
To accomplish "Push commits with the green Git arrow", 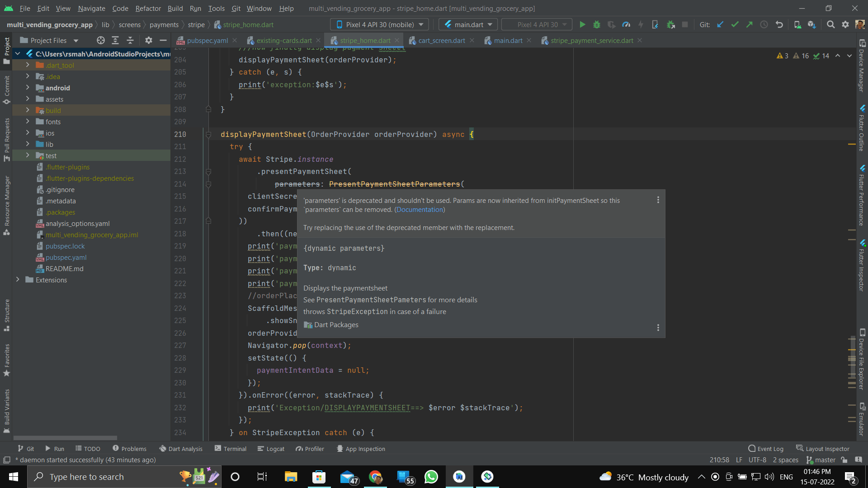I will [x=750, y=24].
